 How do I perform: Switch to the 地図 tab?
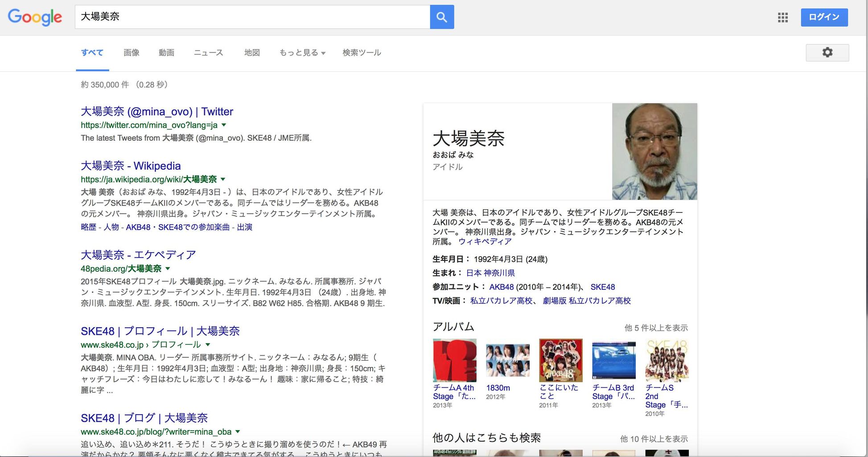point(252,53)
